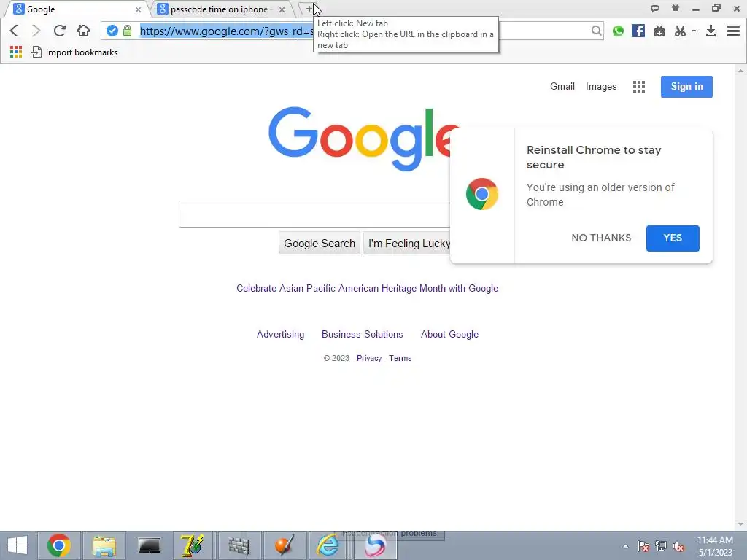Open the Google apps grid
Screen dimensions: 747x560
(639, 87)
